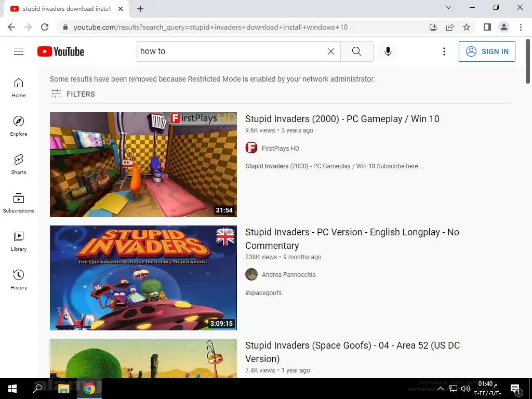This screenshot has width=532, height=399.
Task: Expand the FILTERS options
Action: (x=73, y=94)
